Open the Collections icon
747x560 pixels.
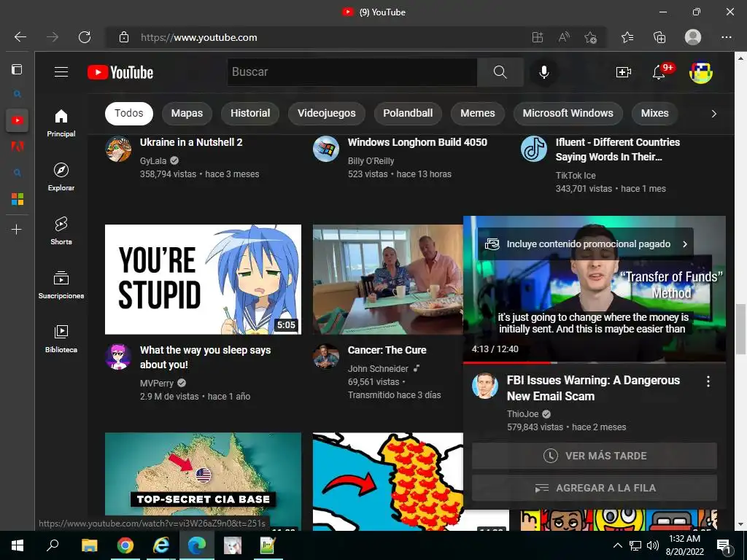(x=659, y=37)
